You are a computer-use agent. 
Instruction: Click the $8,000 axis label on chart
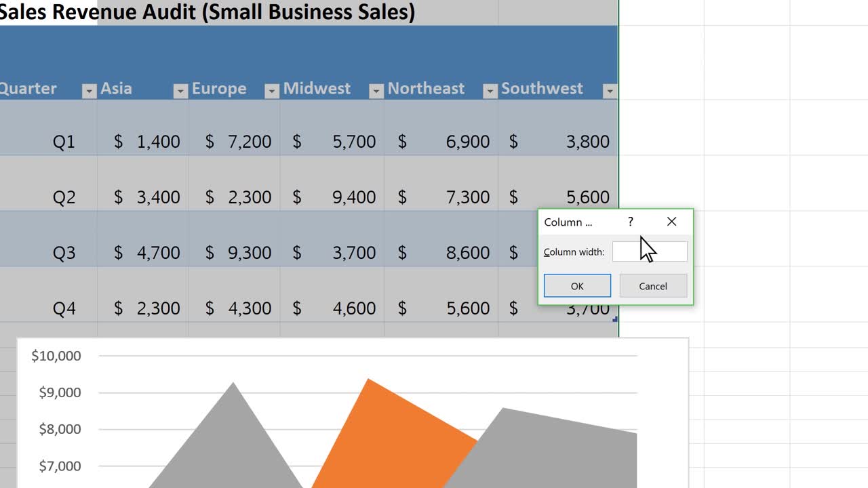pos(60,429)
